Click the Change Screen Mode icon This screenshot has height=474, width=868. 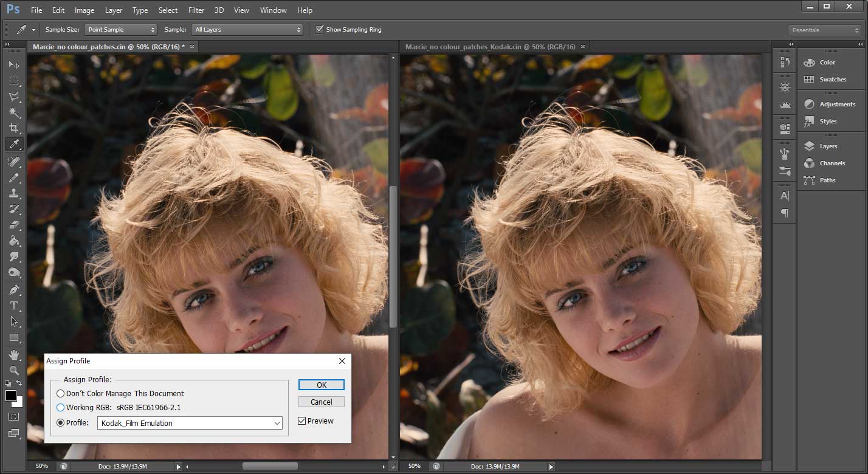14,433
